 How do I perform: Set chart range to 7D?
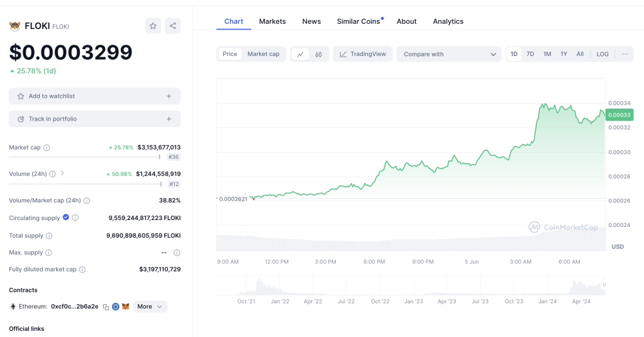coord(530,54)
